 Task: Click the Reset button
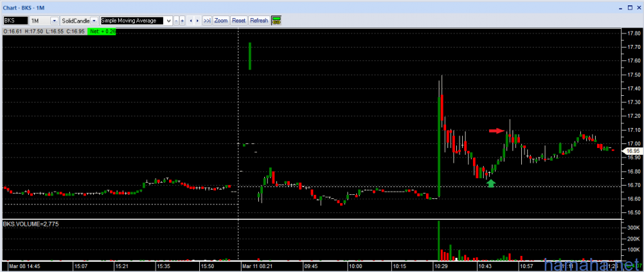click(x=239, y=21)
